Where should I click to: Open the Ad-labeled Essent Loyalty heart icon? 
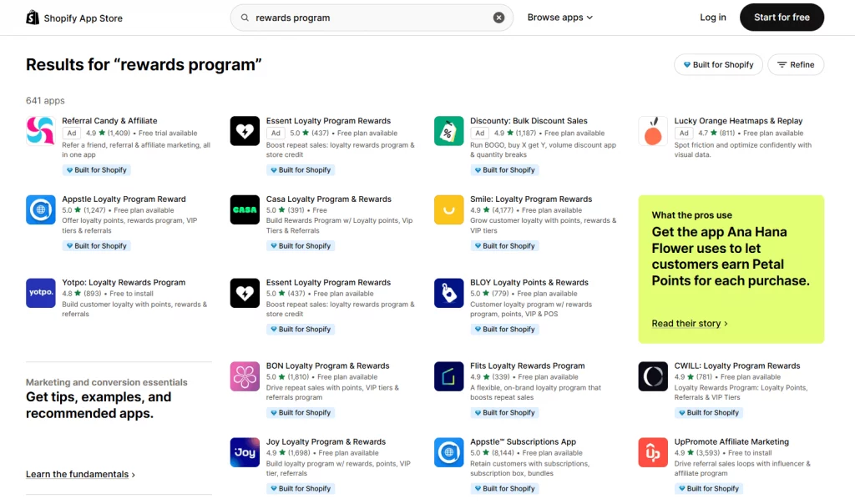pos(245,131)
